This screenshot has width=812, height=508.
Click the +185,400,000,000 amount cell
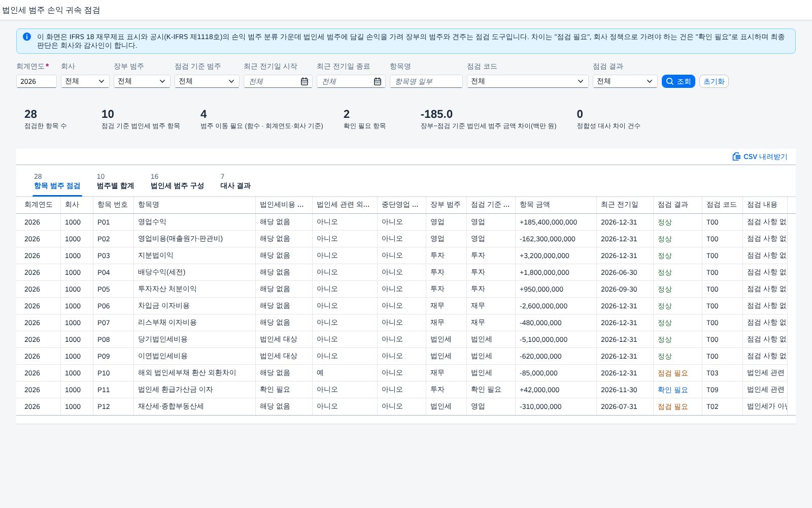pos(556,222)
